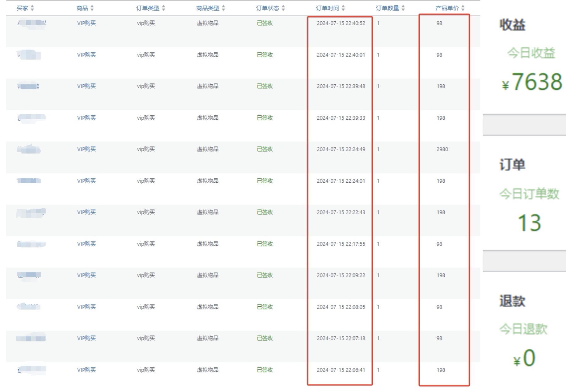
Task: Click 虚拟物品 in the 22:22:43 order row
Action: pyautogui.click(x=207, y=212)
